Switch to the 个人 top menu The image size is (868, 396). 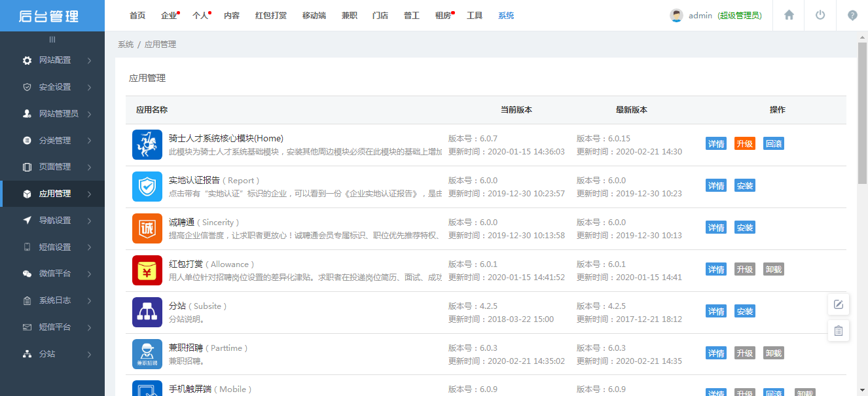[200, 16]
